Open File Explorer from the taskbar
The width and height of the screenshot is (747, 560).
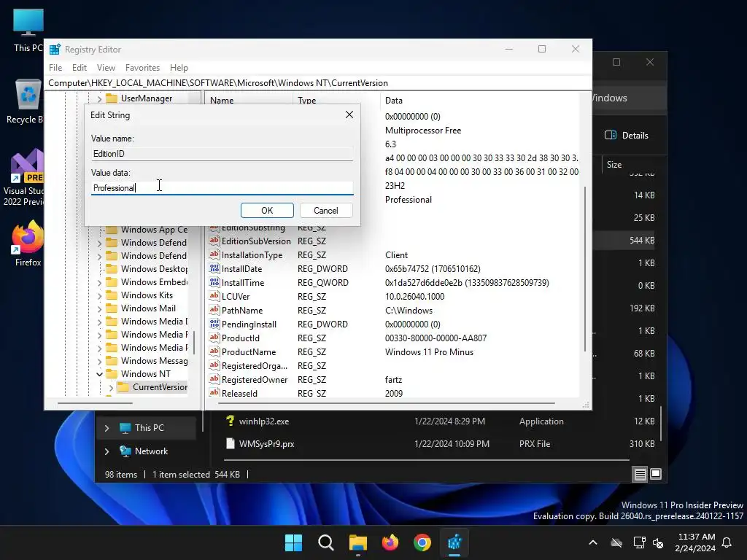357,542
